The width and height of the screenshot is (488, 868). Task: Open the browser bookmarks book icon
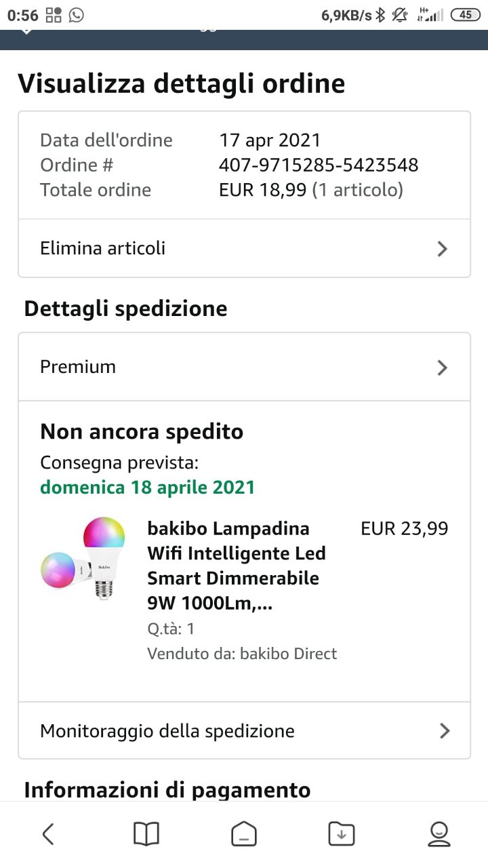coord(146,833)
